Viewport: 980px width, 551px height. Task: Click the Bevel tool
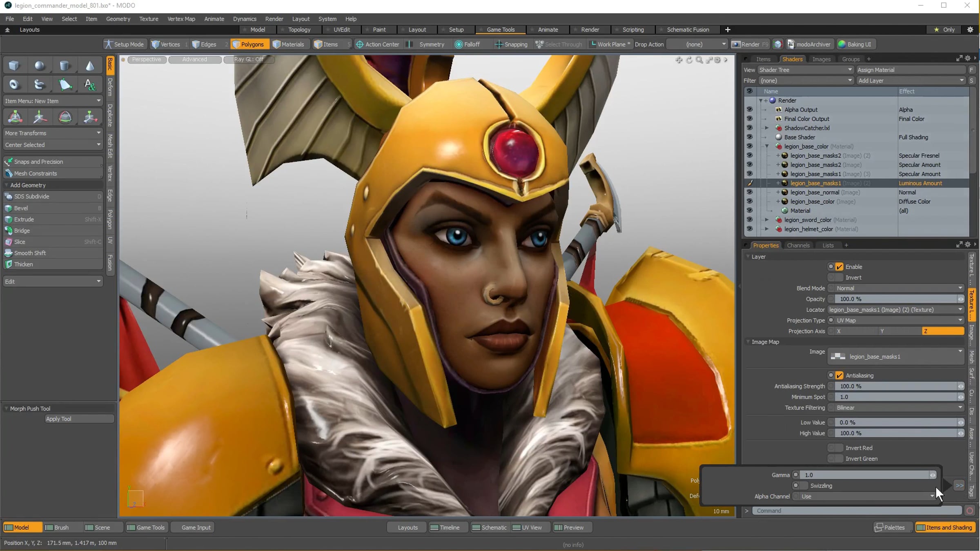53,208
